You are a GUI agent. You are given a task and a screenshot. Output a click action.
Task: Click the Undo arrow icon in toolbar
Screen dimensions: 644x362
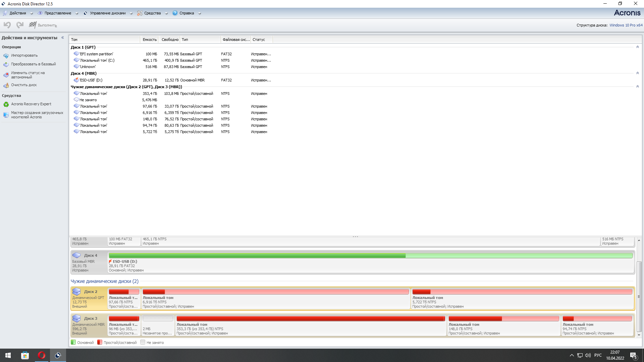(7, 25)
